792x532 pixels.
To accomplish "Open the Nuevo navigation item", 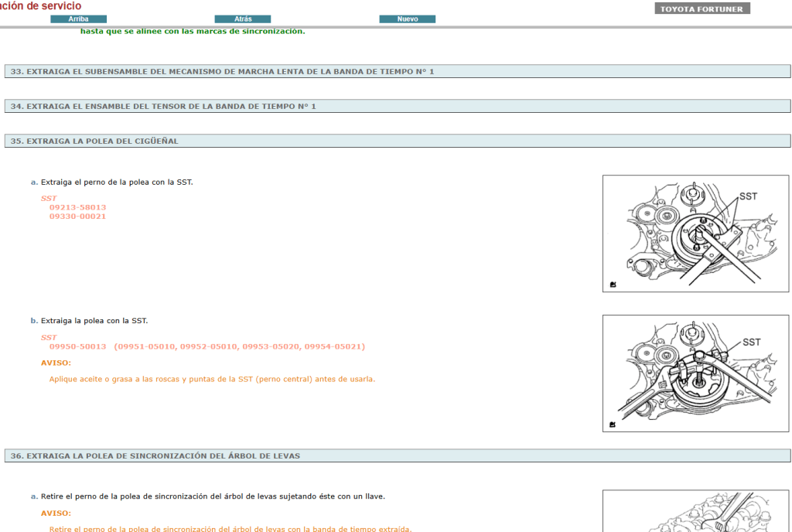I will (x=407, y=18).
